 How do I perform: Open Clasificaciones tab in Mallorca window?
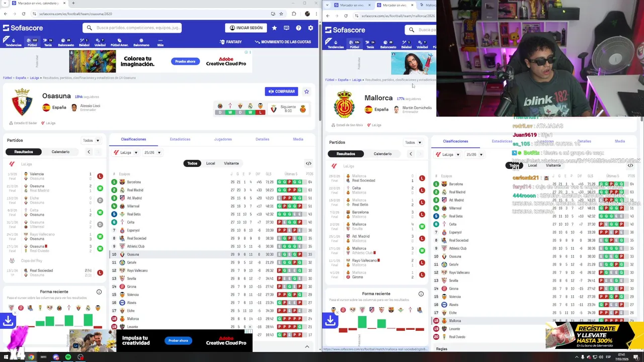[x=455, y=141]
